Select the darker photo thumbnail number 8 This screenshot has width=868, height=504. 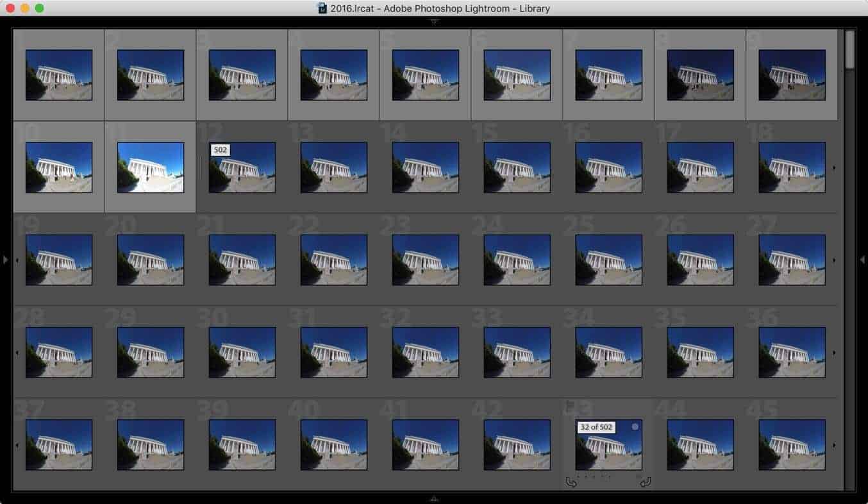(701, 75)
